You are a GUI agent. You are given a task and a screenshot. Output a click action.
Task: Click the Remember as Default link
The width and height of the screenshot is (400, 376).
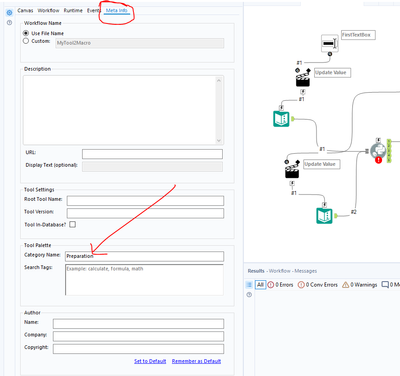click(x=196, y=361)
